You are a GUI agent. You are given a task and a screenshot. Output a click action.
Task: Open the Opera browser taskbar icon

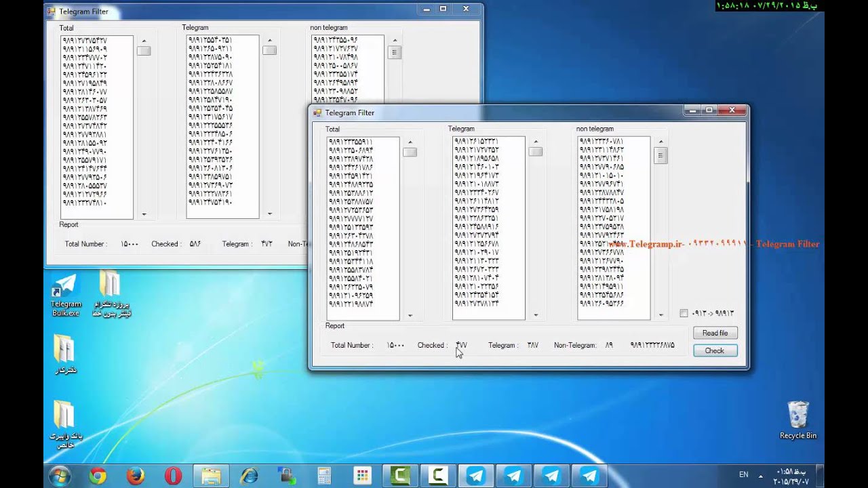pyautogui.click(x=174, y=476)
